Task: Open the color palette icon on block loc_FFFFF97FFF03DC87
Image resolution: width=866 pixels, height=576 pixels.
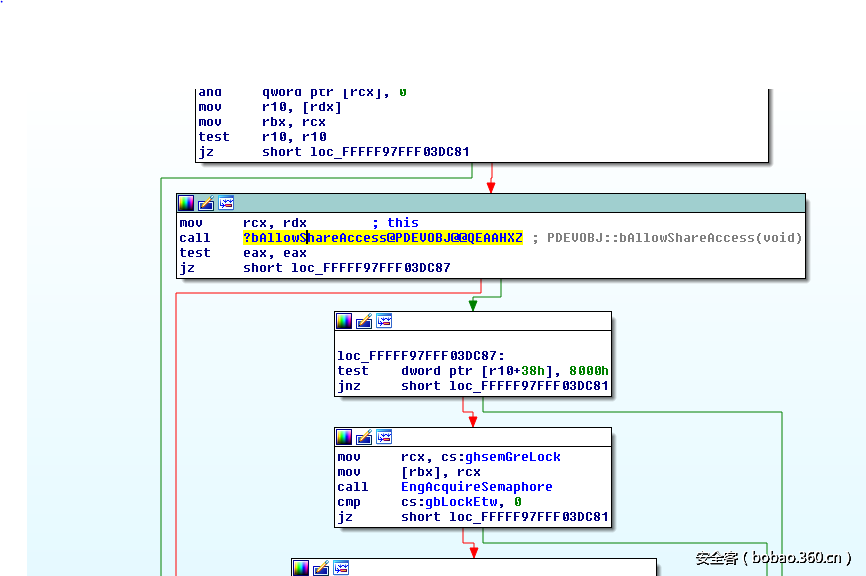Action: pos(344,321)
